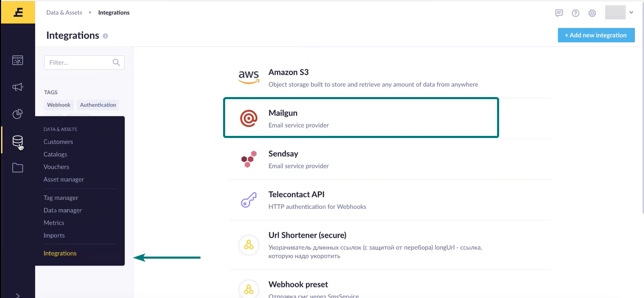Open the folder icon in left sidebar
The image size is (644, 298).
pos(17,168)
